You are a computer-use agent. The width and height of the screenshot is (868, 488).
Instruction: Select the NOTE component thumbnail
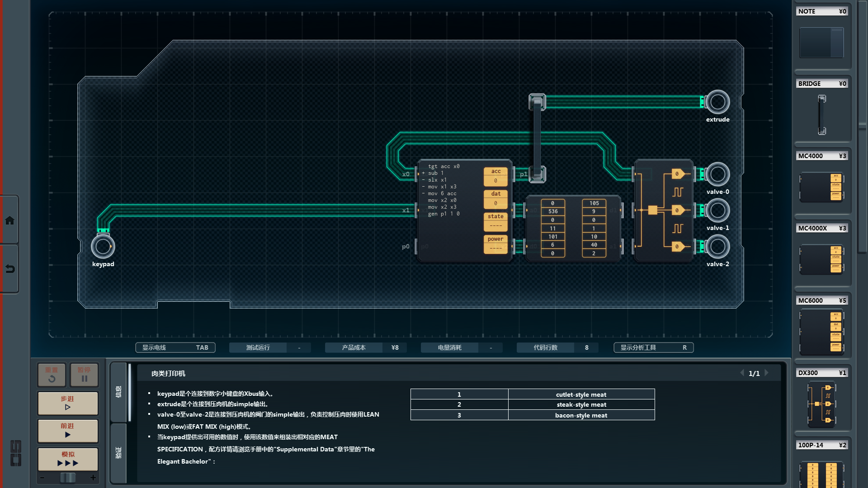pyautogui.click(x=821, y=42)
